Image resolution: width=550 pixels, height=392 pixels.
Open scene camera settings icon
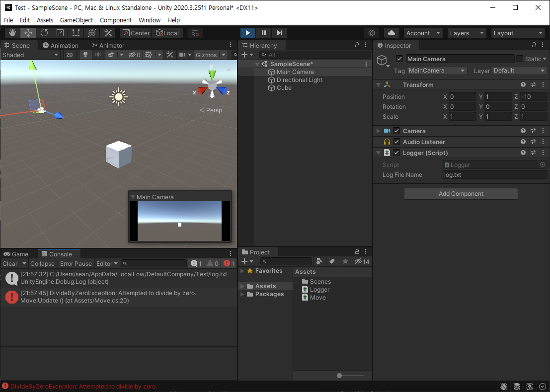pyautogui.click(x=182, y=55)
